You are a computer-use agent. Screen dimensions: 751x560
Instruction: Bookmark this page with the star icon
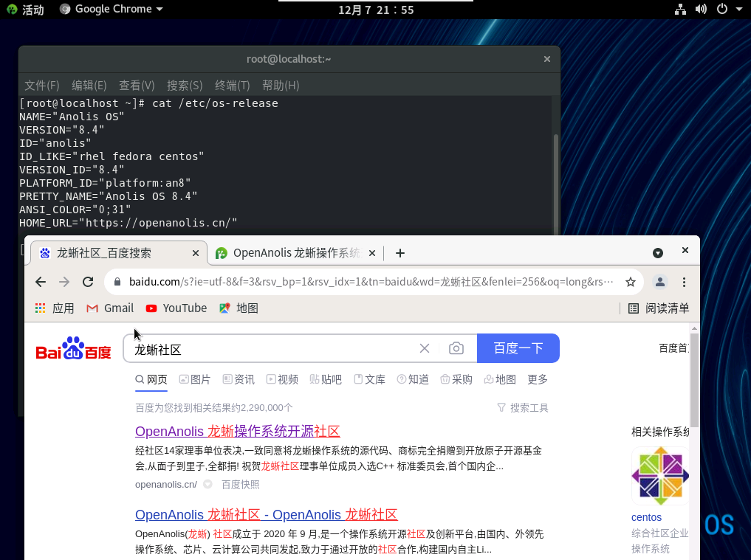[630, 282]
